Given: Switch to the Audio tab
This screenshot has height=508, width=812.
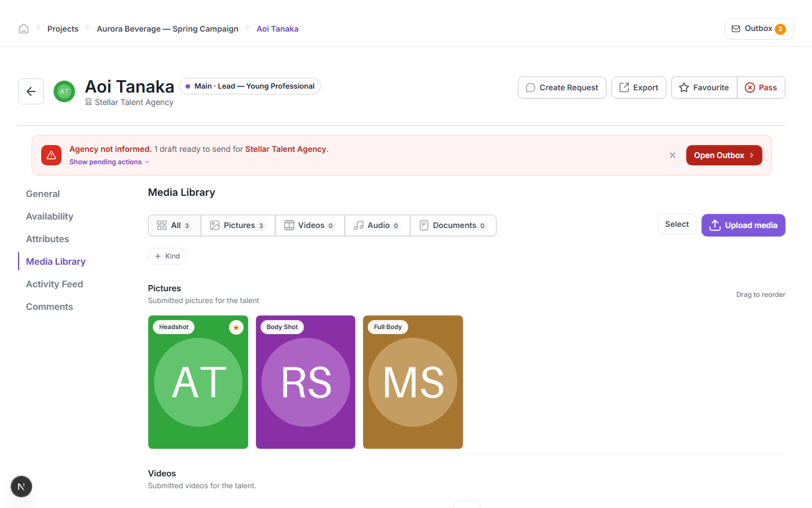Looking at the screenshot, I should [x=377, y=225].
